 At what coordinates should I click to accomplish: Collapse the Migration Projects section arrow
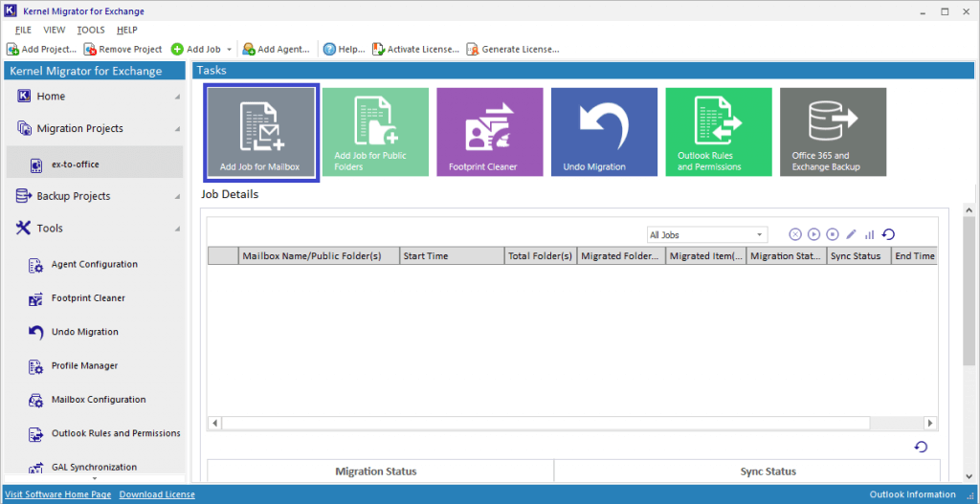tap(177, 129)
